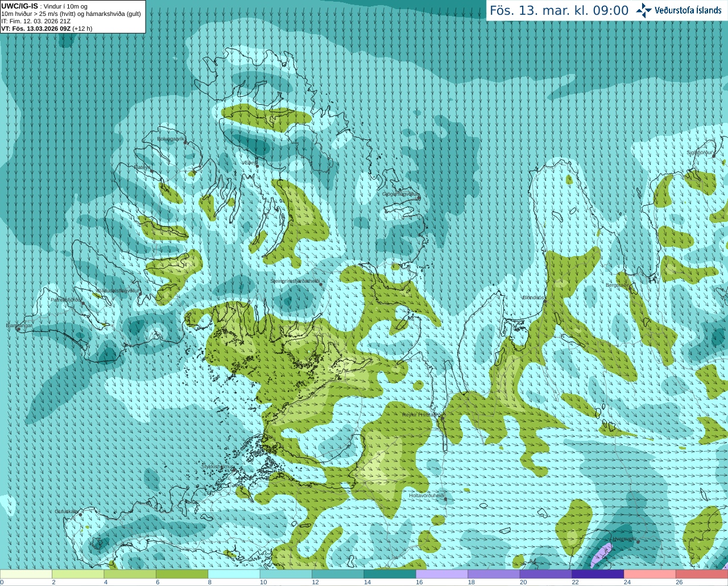Click the IT: Fim. 12. 03. 2026 21Z line

tap(36, 21)
